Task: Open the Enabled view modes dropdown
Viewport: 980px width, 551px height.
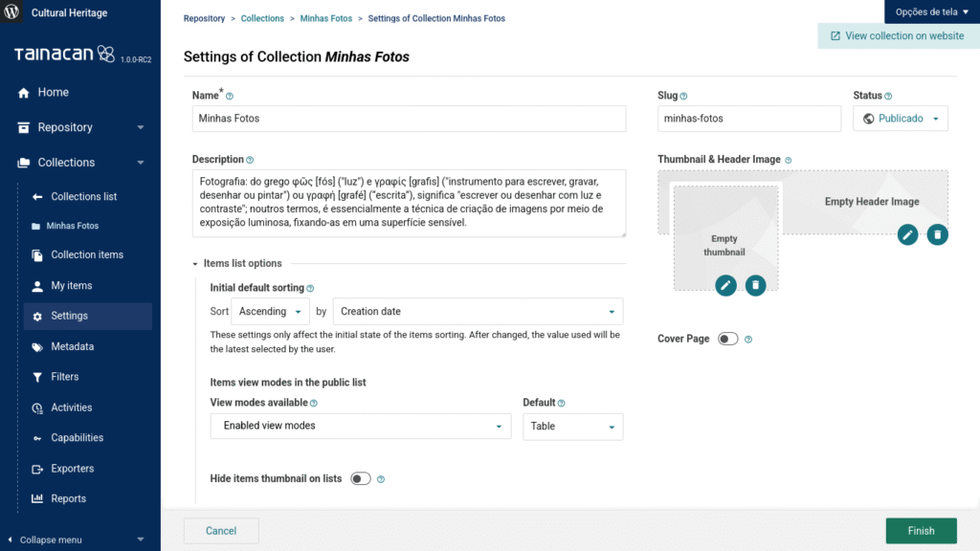Action: [360, 426]
